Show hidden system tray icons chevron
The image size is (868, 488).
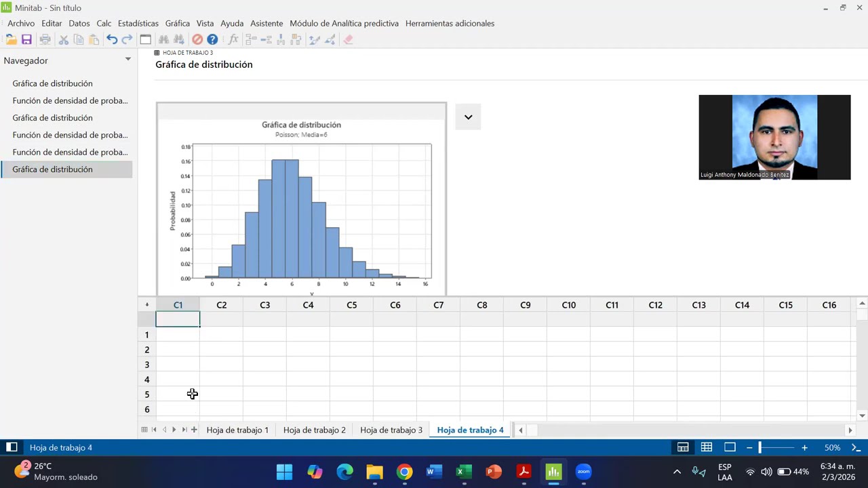coord(677,472)
